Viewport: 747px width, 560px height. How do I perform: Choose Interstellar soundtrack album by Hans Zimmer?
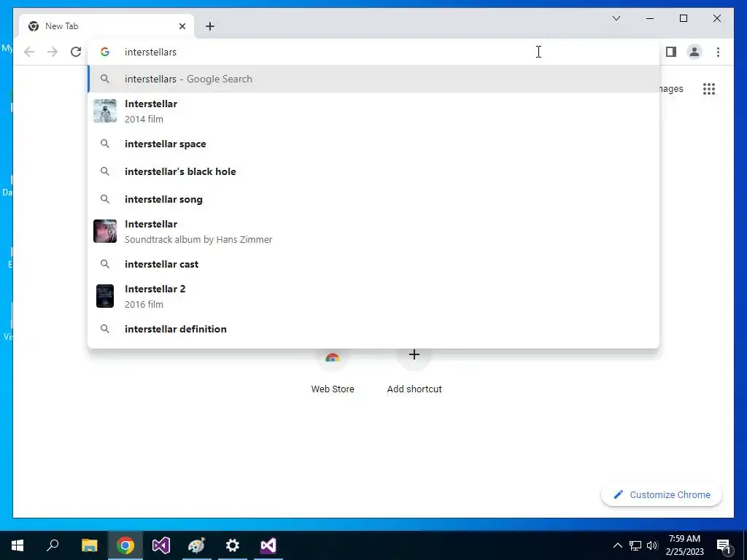pyautogui.click(x=374, y=231)
